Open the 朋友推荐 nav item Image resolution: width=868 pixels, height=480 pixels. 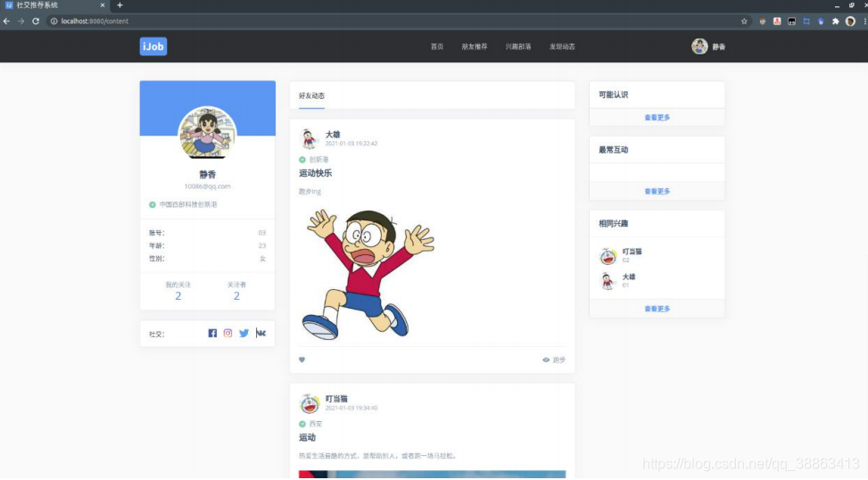click(475, 46)
